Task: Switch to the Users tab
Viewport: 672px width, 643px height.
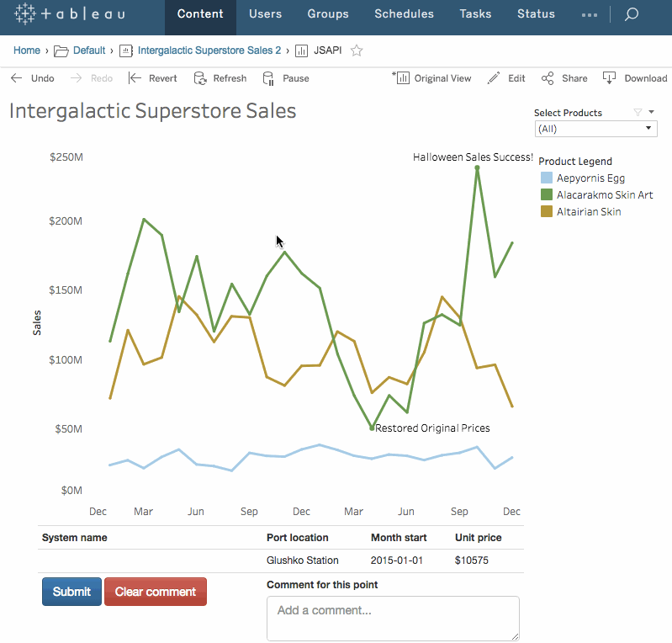Action: click(265, 14)
